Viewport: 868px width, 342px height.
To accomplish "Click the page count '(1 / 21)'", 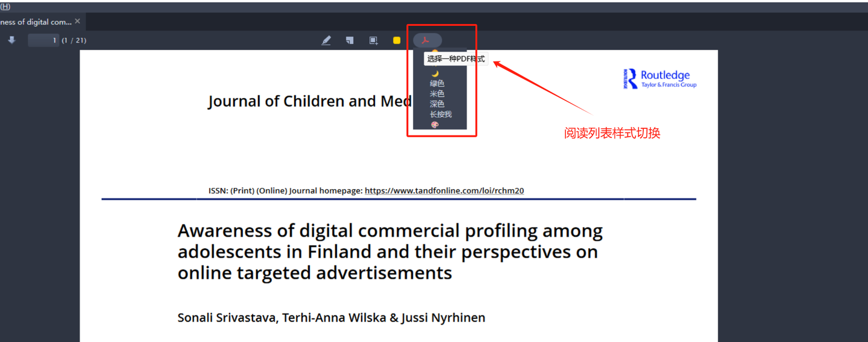I will coord(74,40).
